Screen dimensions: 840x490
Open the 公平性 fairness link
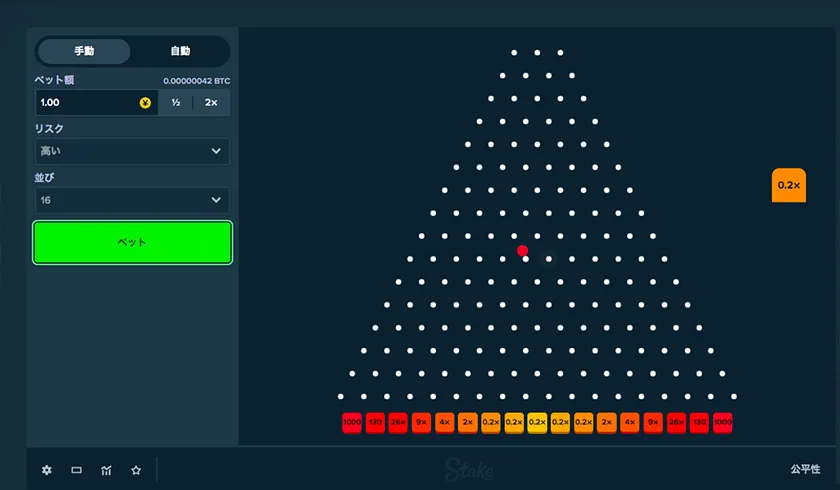[x=805, y=469]
